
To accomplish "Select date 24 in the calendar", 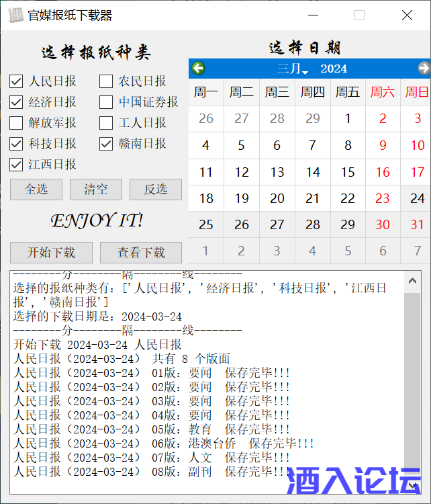I will pyautogui.click(x=418, y=198).
